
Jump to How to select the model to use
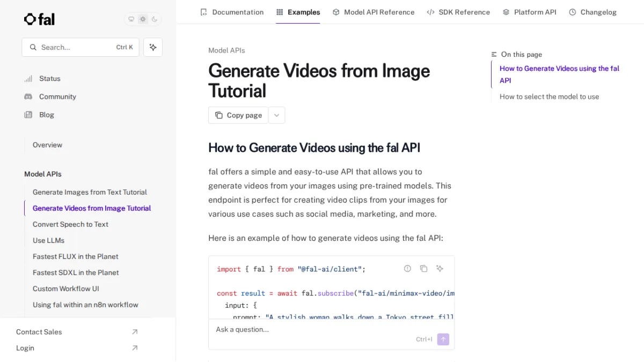point(549,97)
